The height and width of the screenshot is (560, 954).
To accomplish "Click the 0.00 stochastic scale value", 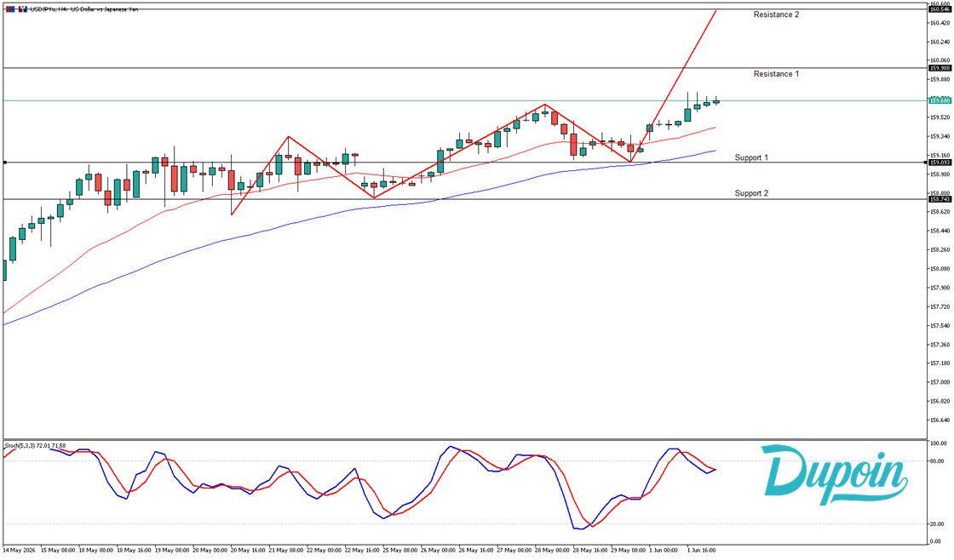I will [x=936, y=542].
